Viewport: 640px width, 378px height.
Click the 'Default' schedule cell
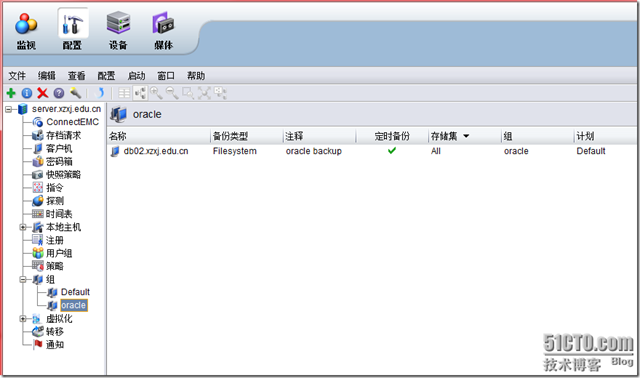tap(591, 151)
